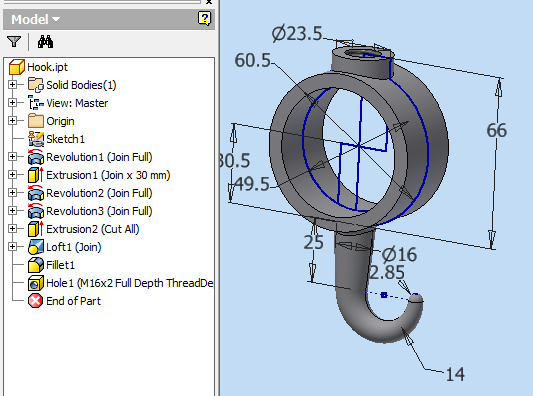Click the Hook.ipt part icon
Image resolution: width=533 pixels, height=396 pixels.
[17, 67]
